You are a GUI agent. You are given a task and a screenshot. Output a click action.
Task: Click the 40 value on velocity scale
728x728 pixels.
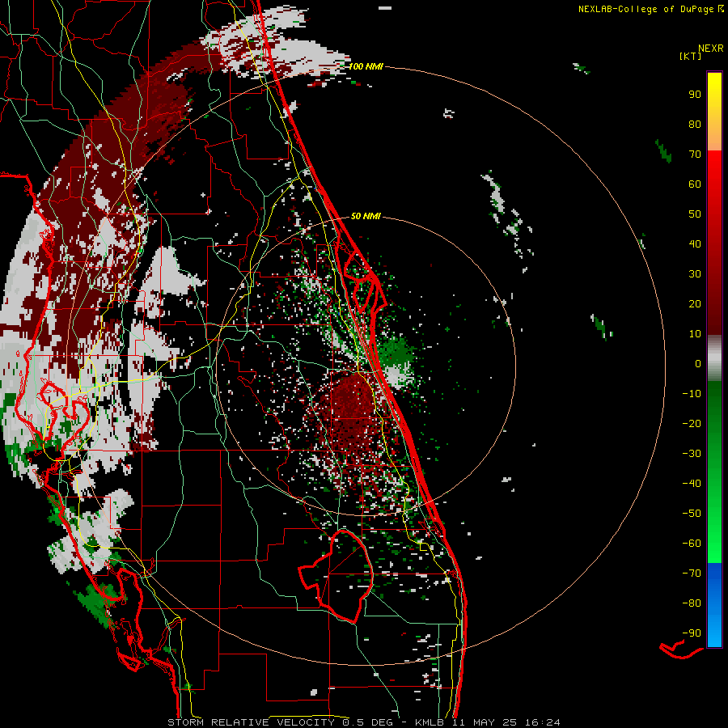(695, 243)
